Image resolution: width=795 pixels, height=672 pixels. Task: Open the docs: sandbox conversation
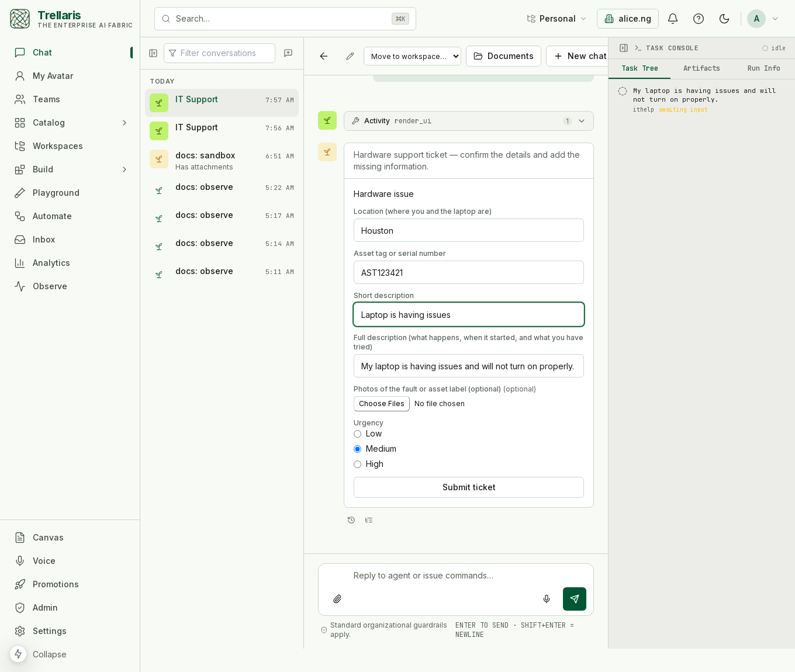[x=222, y=160]
